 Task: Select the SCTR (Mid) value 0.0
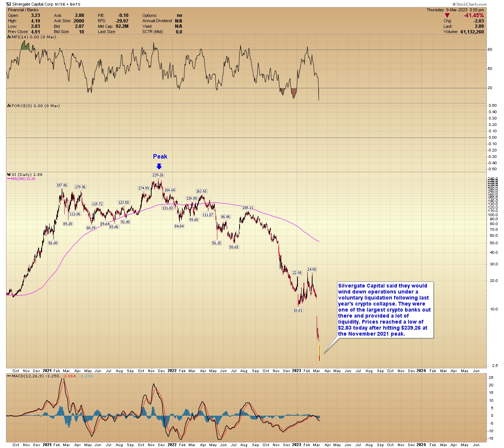tap(179, 32)
